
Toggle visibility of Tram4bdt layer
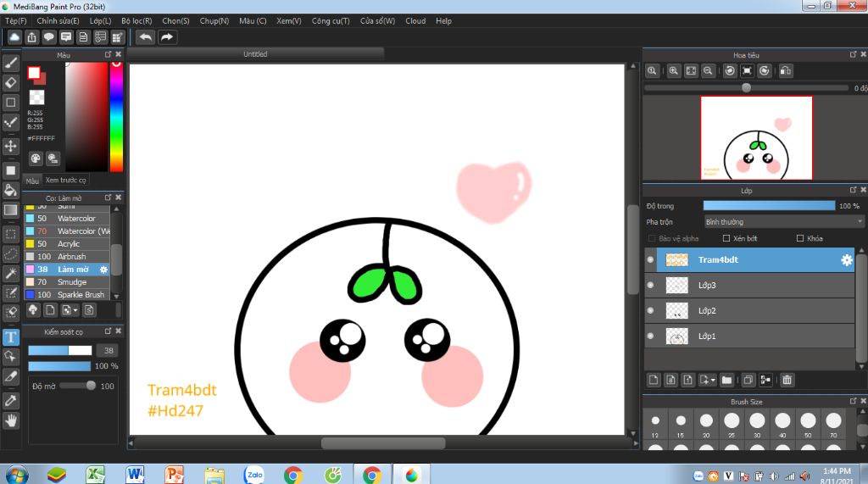tap(650, 259)
